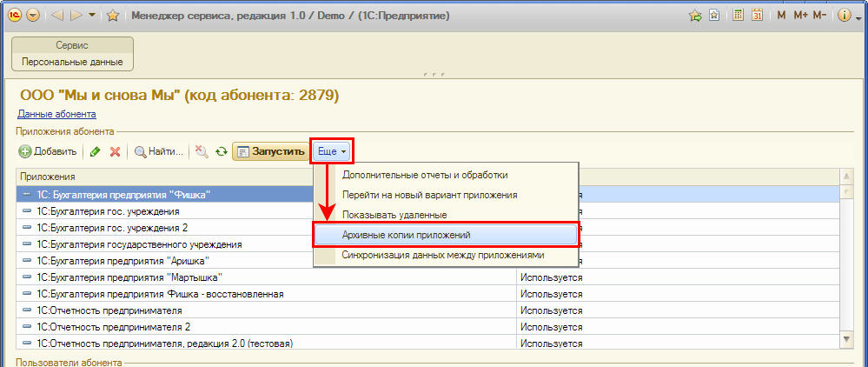868x367 pixels.
Task: Select row 1С: Бухгалтерия предприятия "Фишка"
Action: [x=165, y=195]
